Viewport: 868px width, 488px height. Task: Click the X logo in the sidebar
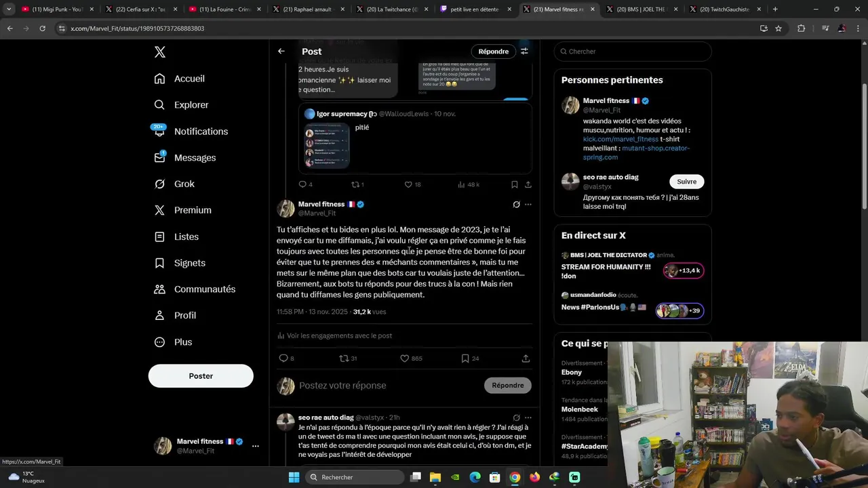(x=160, y=52)
